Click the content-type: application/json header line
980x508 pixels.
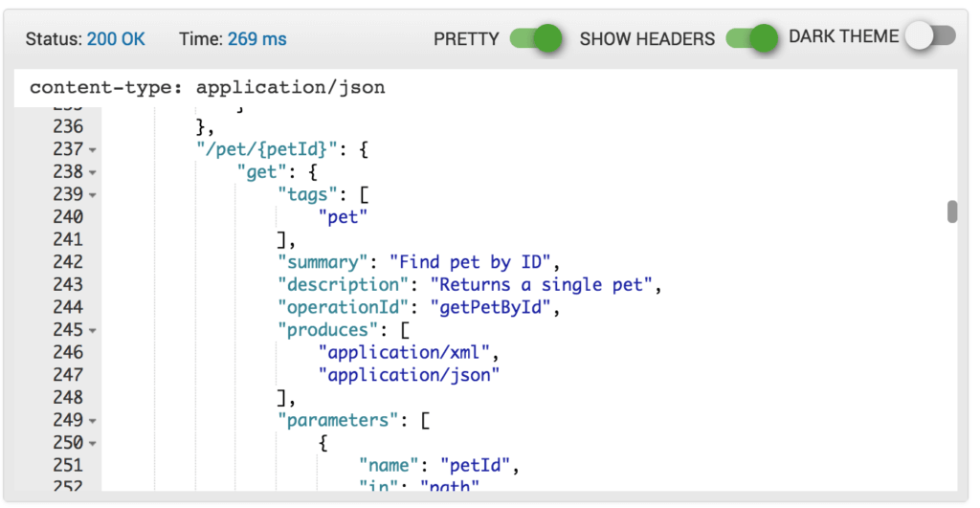(207, 87)
